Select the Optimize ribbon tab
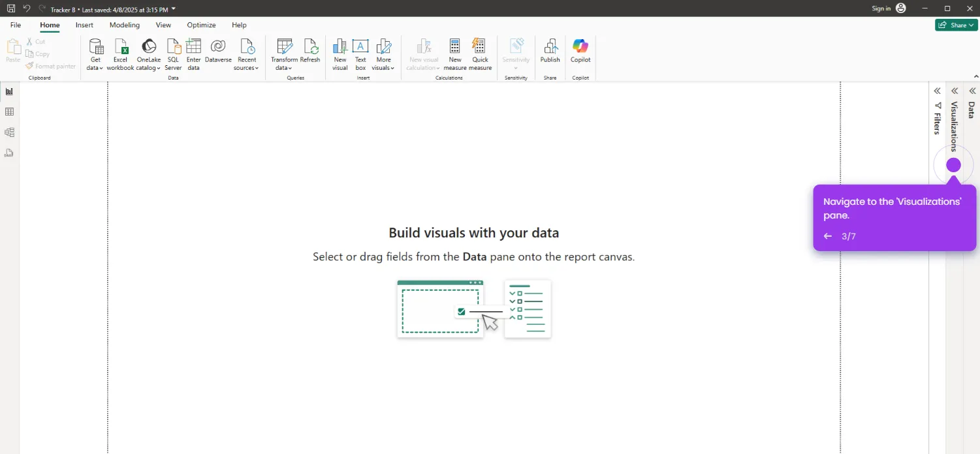Screen dimensions: 980x454 pyautogui.click(x=201, y=25)
